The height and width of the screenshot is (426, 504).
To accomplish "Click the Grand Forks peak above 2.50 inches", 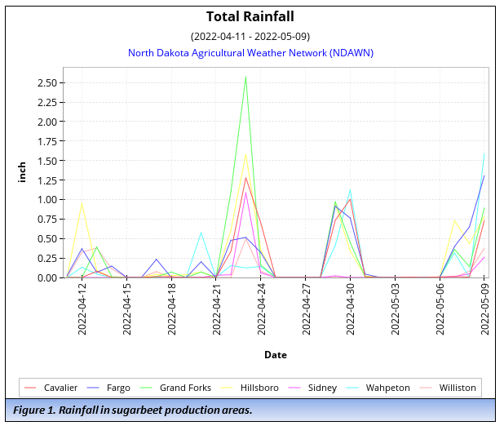I will point(246,77).
